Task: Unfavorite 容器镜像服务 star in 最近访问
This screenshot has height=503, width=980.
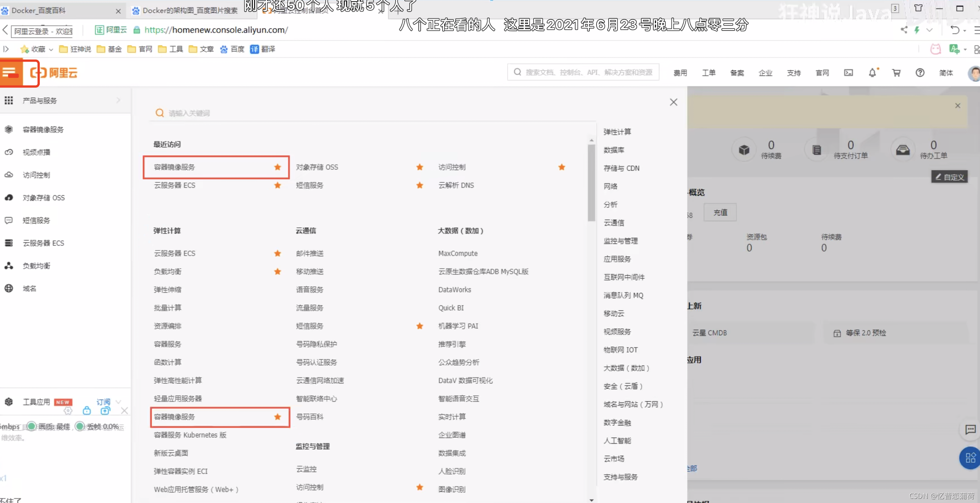Action: [x=278, y=167]
